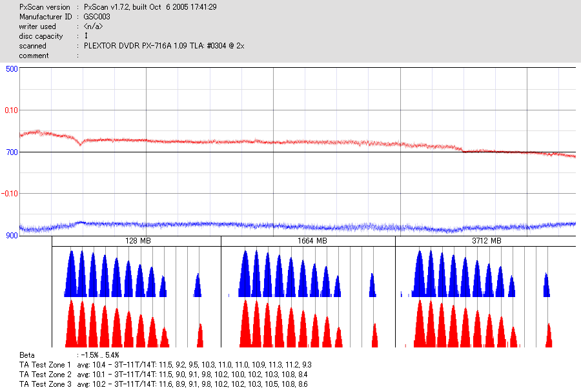Click the TA Test Zone 2 results line

coord(163,374)
